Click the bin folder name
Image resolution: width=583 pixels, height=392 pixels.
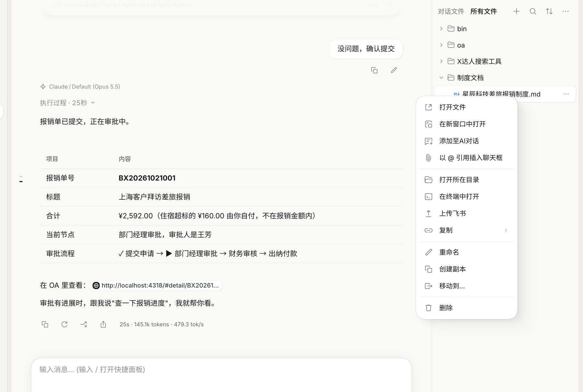[x=462, y=29]
